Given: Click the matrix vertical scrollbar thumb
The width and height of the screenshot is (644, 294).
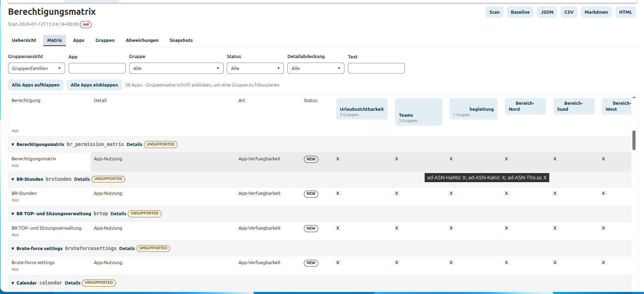Looking at the screenshot, I should (x=634, y=140).
